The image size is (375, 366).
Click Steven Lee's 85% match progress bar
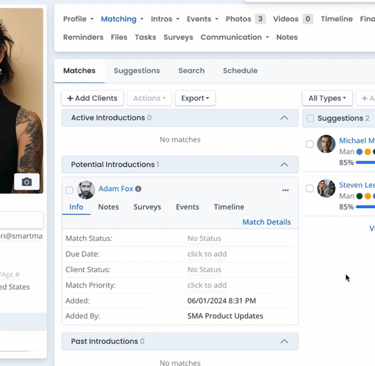click(365, 207)
